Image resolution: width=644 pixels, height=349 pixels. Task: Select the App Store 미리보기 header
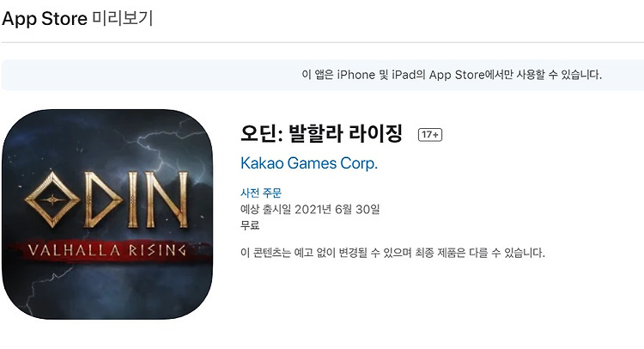click(77, 19)
